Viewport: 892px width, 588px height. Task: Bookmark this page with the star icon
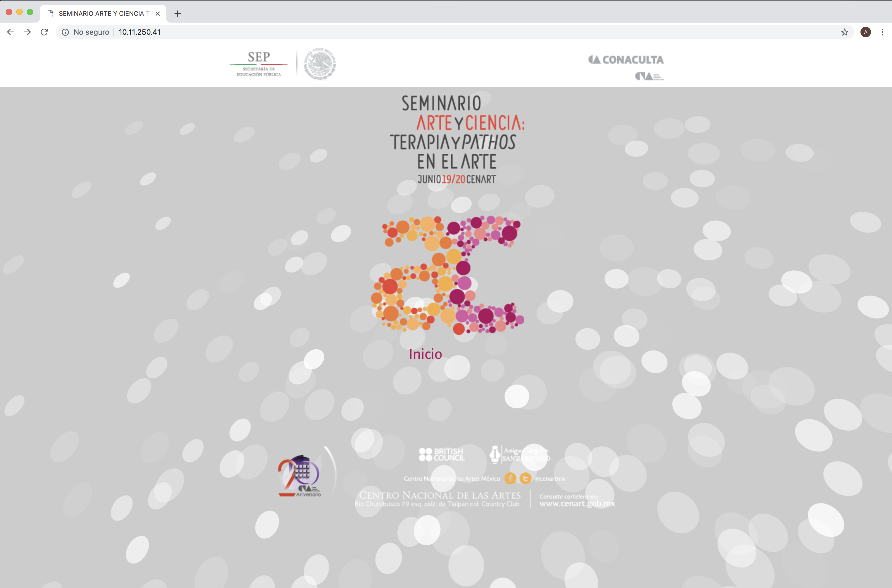click(844, 32)
